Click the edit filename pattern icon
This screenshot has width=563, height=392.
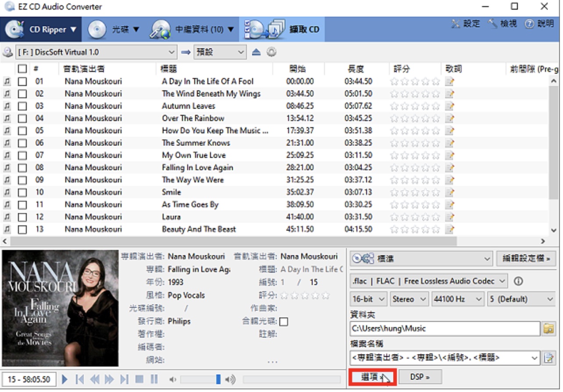549,358
